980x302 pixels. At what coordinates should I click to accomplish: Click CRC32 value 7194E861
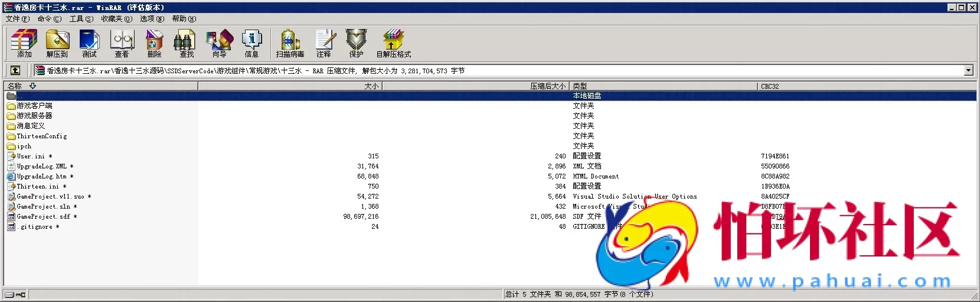(775, 156)
